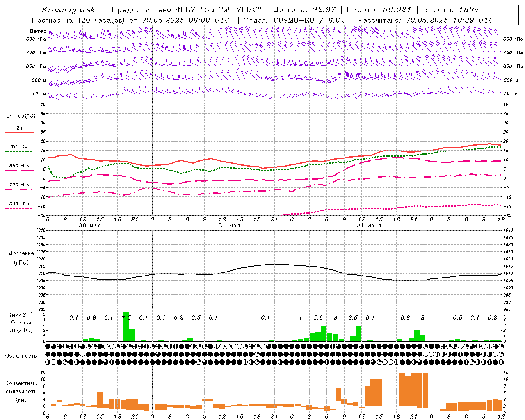Click the "01 июня" date label

[x=369, y=225]
